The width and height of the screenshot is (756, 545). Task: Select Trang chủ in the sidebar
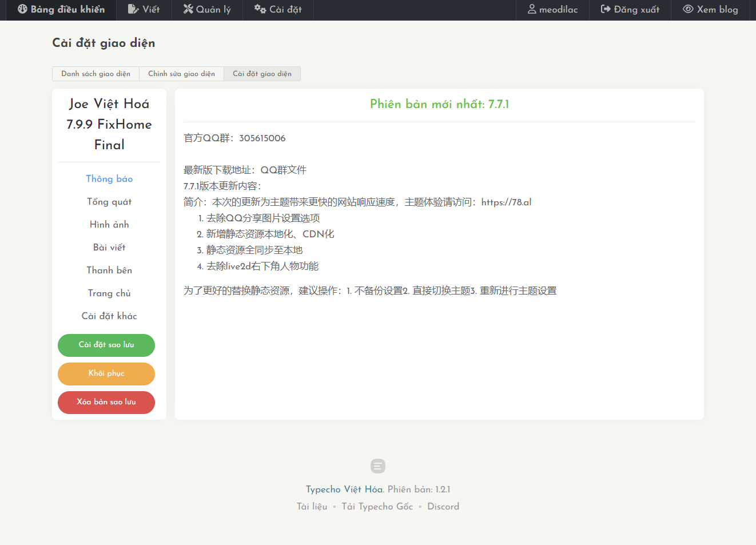tap(109, 293)
